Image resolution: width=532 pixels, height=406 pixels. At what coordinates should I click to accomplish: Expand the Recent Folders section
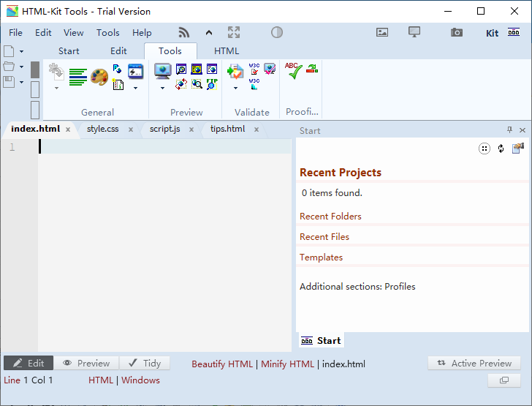coord(330,217)
